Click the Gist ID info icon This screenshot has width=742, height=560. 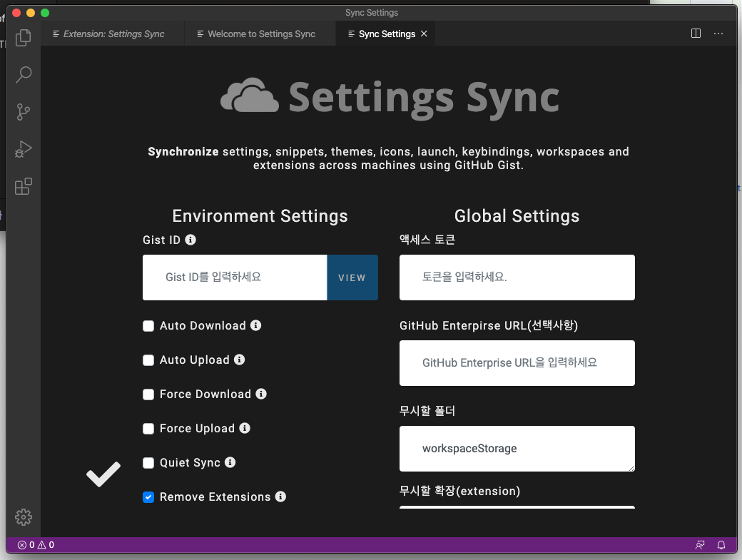pyautogui.click(x=190, y=240)
